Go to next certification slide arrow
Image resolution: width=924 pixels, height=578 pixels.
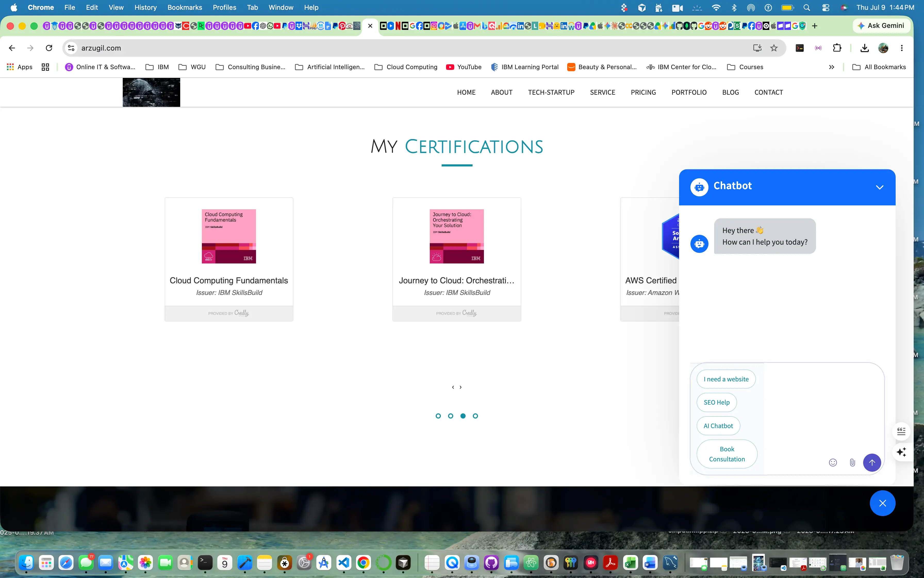(x=460, y=387)
